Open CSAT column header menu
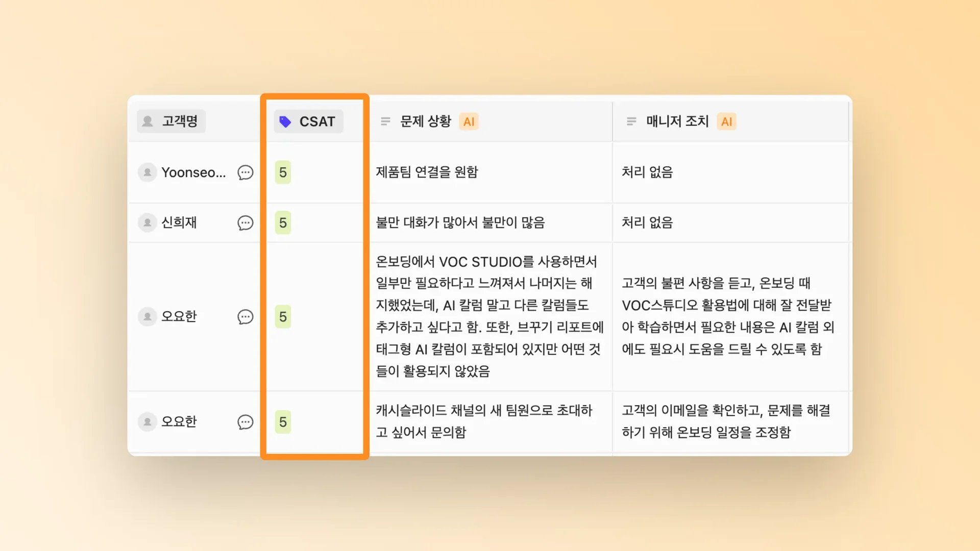 [x=316, y=121]
